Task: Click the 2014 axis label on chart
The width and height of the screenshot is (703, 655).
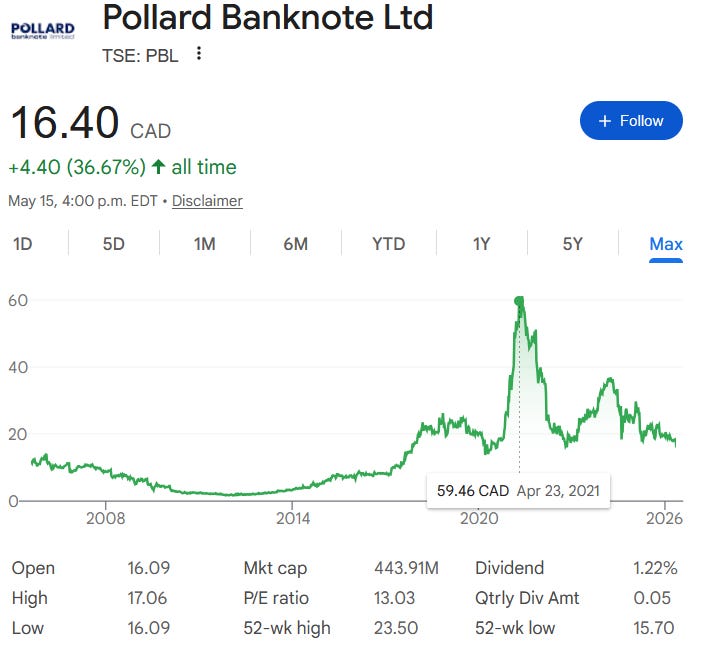Action: (x=293, y=518)
